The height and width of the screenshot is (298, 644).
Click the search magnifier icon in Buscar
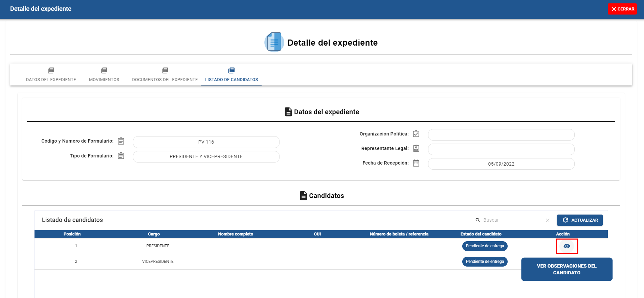point(478,220)
